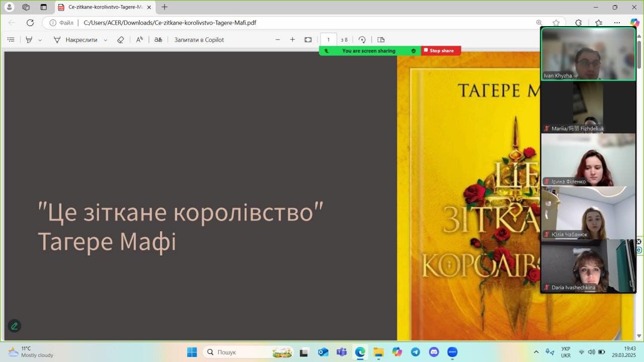Open Copilot app on taskbar
644x362 pixels.
[397, 352]
